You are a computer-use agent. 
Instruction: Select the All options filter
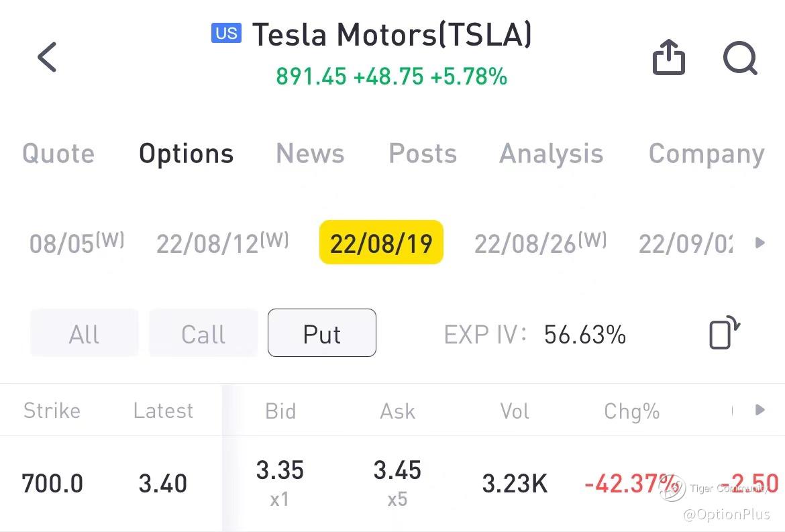pos(84,333)
